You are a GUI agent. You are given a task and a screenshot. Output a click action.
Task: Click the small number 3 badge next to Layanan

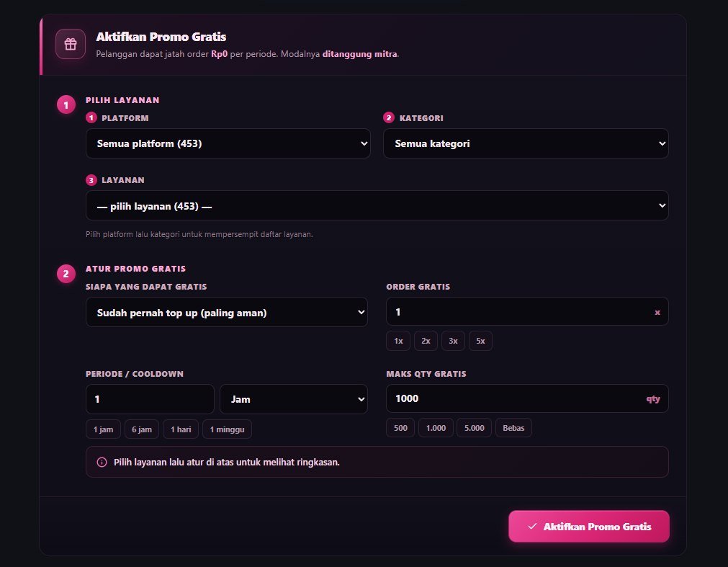point(91,180)
